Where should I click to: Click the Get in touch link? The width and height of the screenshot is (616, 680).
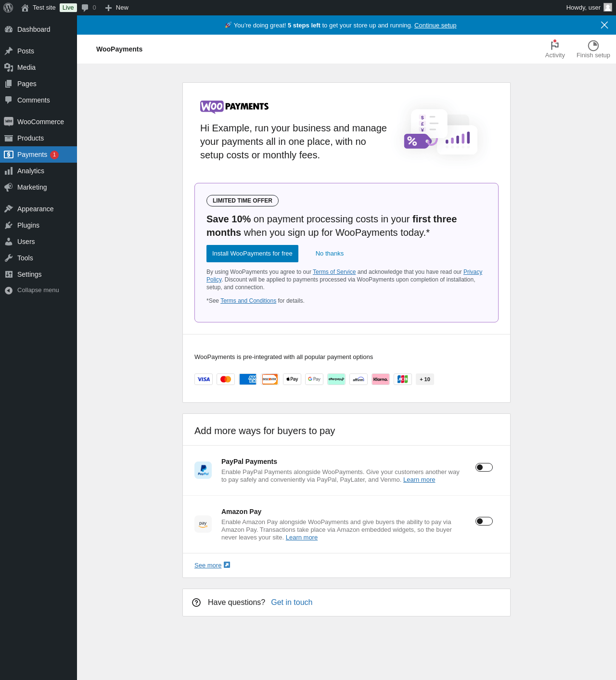pyautogui.click(x=292, y=603)
